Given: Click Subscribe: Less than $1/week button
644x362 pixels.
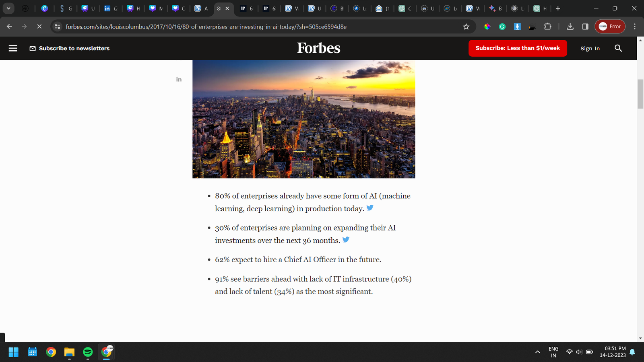Looking at the screenshot, I should pos(518,48).
